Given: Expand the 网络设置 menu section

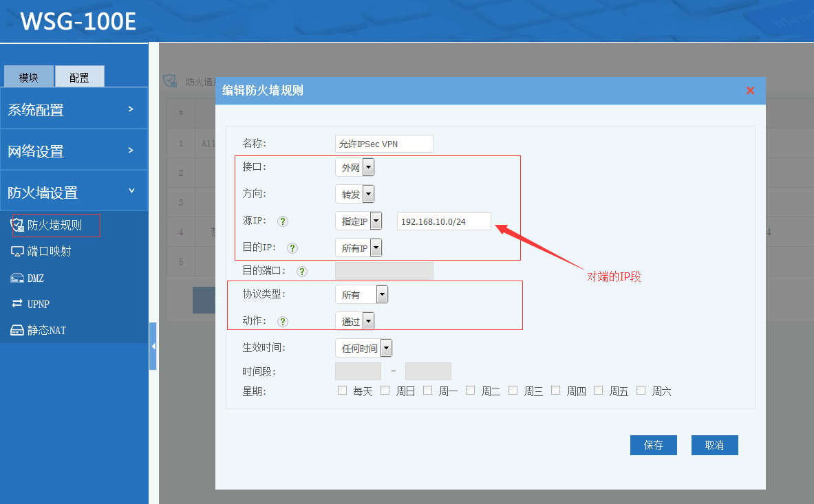Looking at the screenshot, I should click(74, 151).
